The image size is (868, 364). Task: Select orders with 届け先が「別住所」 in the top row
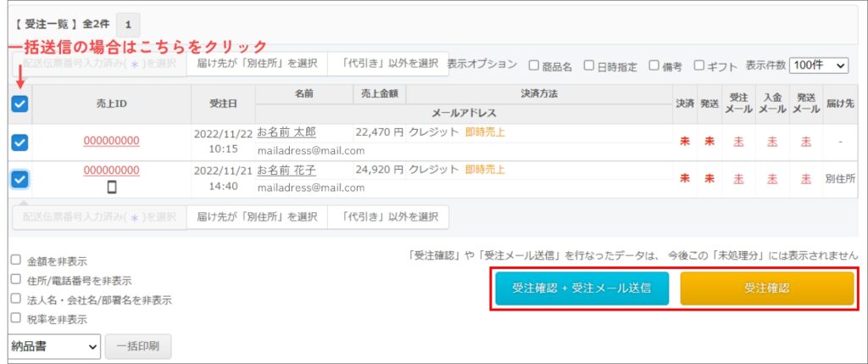click(x=257, y=64)
